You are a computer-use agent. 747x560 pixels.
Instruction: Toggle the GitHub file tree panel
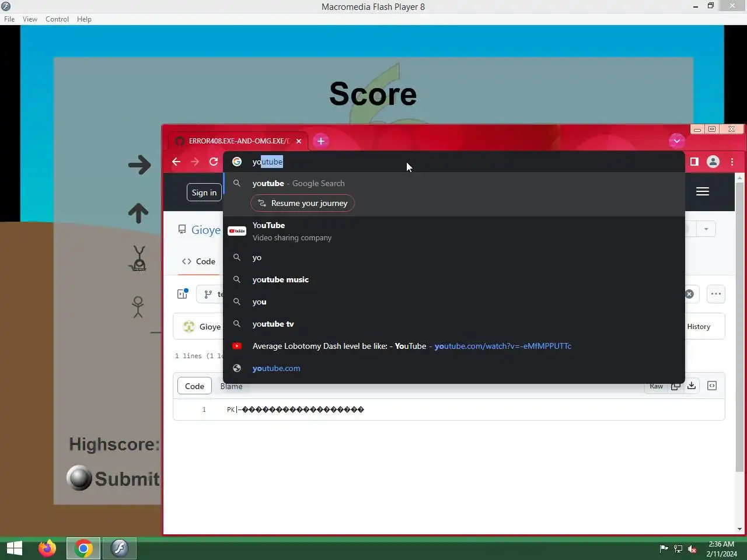[x=183, y=294]
